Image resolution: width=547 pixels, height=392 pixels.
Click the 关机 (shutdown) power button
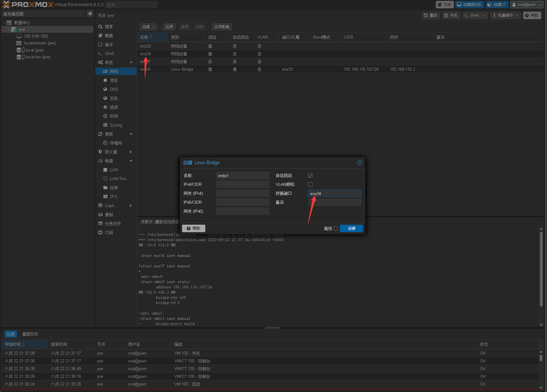[451, 15]
